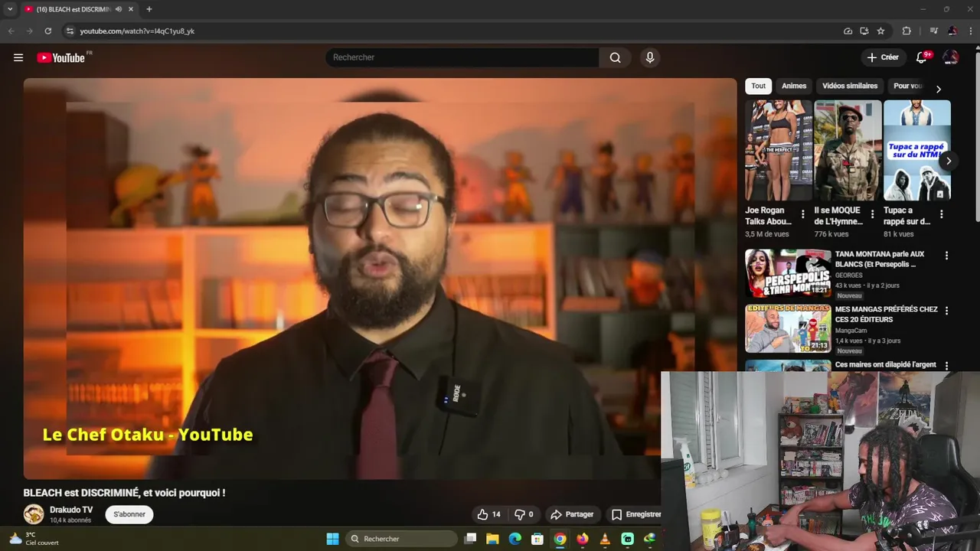The height and width of the screenshot is (551, 980).
Task: Open Il se MOQUE de L'Hymne thumbnail
Action: (848, 150)
